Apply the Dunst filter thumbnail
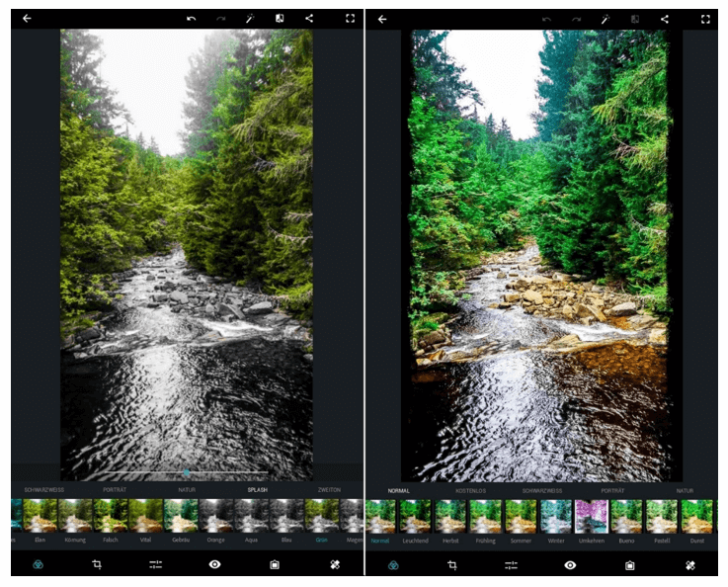This screenshot has height=587, width=728. coord(697,517)
